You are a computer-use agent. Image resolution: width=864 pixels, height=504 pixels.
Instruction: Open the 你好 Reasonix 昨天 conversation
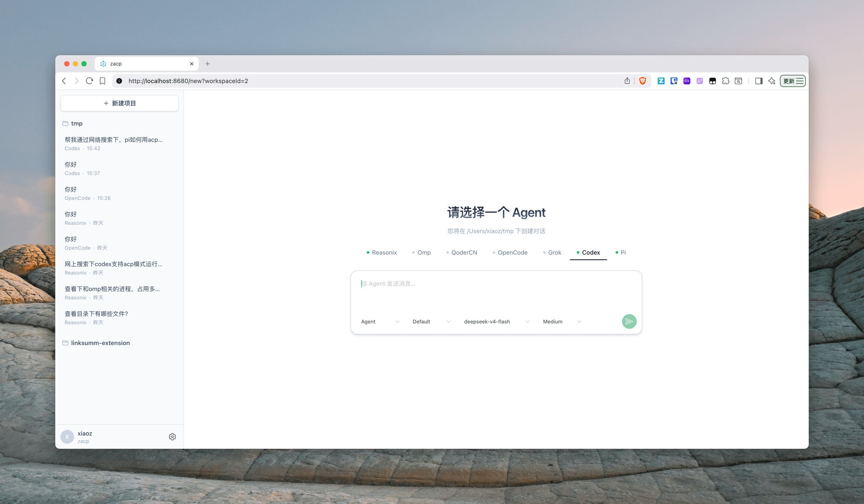[119, 218]
